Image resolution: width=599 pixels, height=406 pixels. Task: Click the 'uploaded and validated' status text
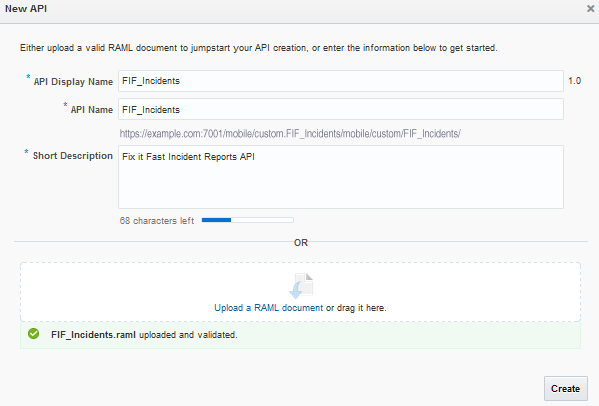(x=188, y=335)
